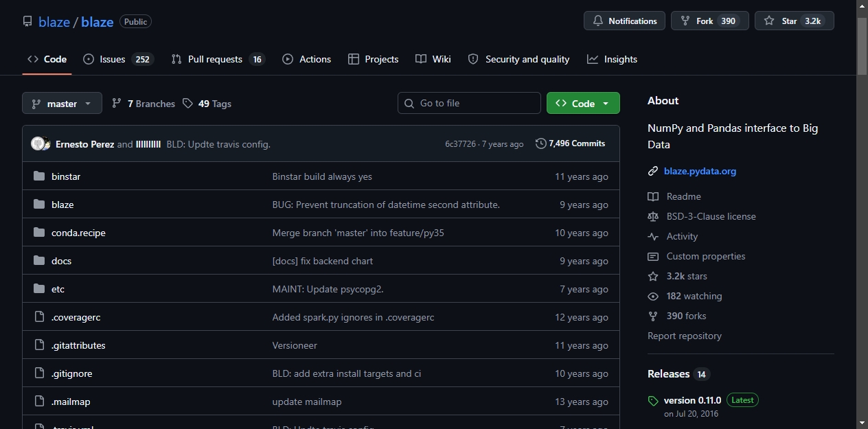The height and width of the screenshot is (429, 868).
Task: Open the 'Versioneer' commit message
Action: (x=295, y=345)
